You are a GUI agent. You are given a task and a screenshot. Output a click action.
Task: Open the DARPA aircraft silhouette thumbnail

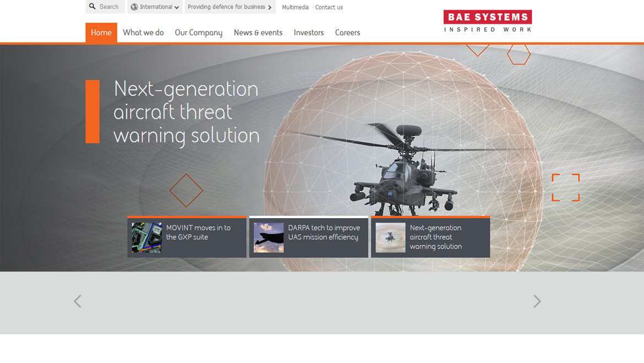[x=269, y=237]
